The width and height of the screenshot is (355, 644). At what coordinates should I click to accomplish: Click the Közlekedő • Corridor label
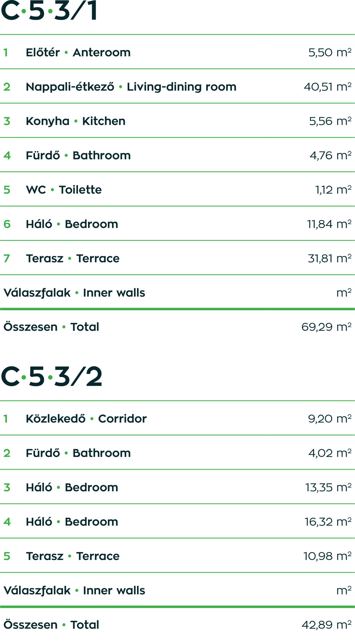[x=86, y=419]
